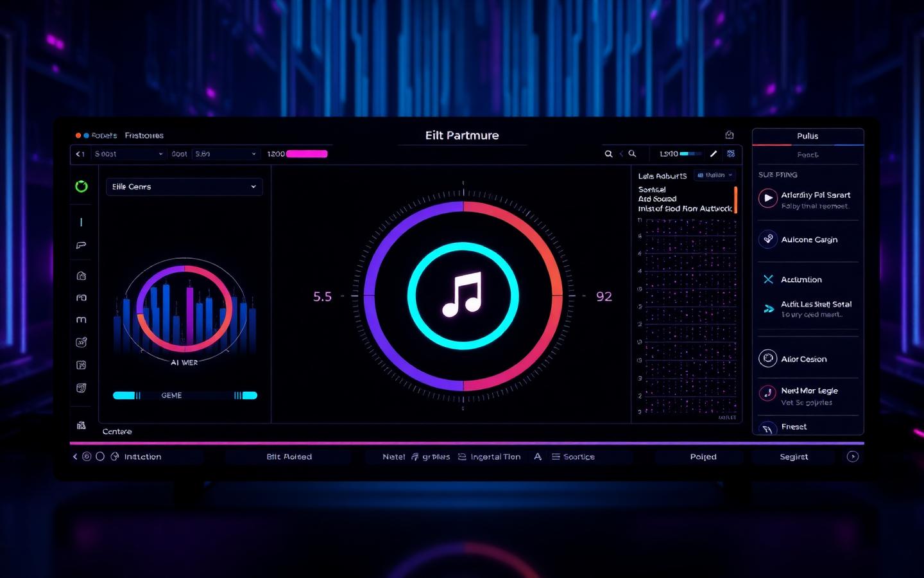This screenshot has height=578, width=924.
Task: Click the Fneset entry
Action: [x=794, y=426]
